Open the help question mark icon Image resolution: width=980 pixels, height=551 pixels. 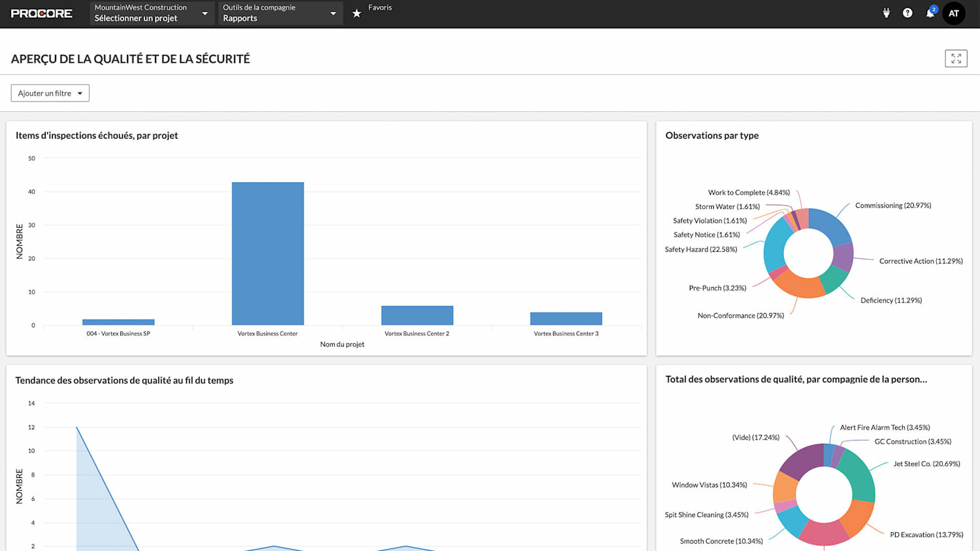pos(907,13)
